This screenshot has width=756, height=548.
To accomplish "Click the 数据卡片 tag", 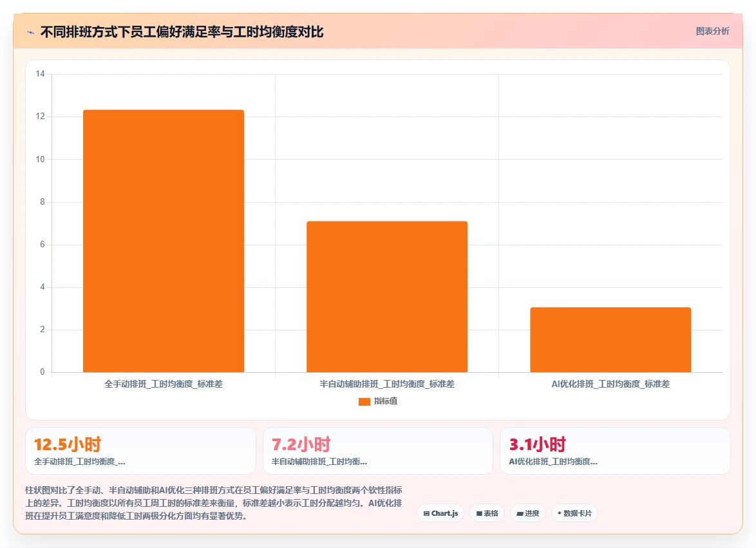I will click(x=574, y=513).
